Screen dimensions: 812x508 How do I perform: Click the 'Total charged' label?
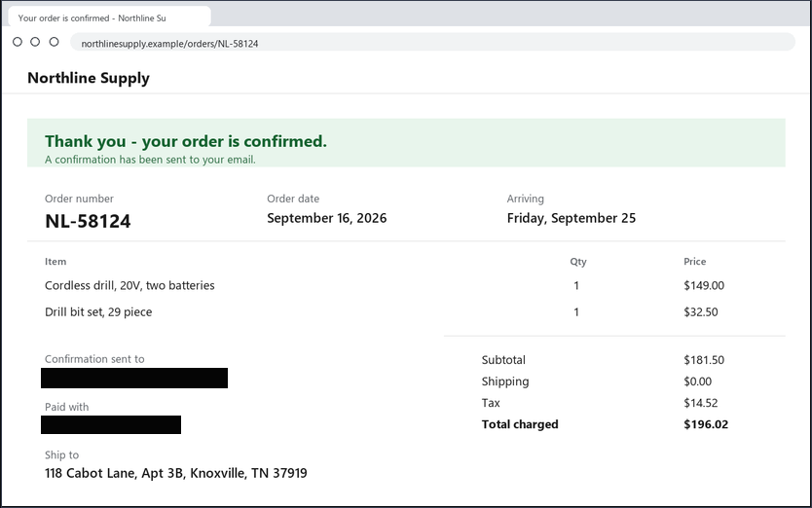click(520, 424)
